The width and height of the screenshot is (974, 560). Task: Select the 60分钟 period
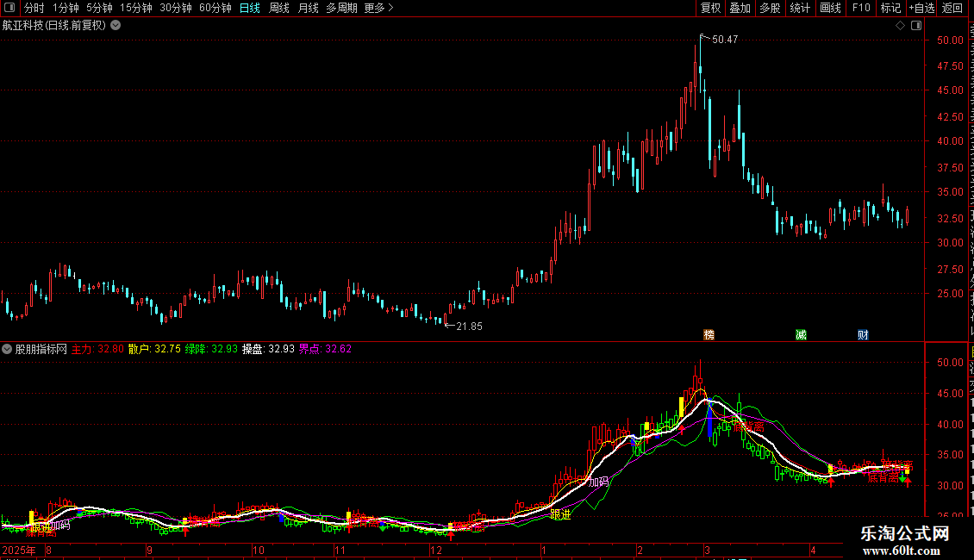(215, 8)
